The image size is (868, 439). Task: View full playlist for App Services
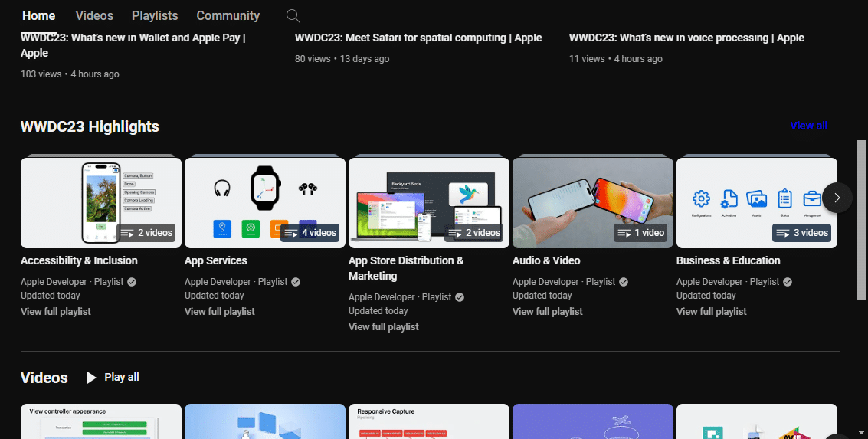point(220,311)
